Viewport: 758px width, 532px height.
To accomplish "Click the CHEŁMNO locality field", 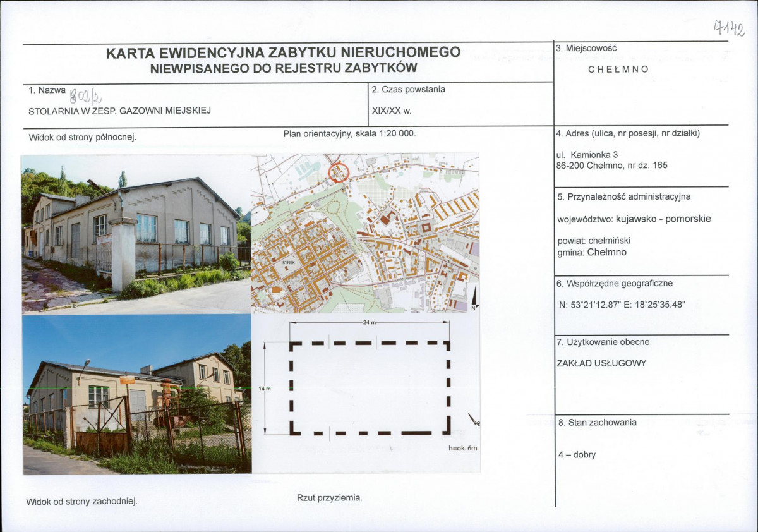I will (618, 70).
